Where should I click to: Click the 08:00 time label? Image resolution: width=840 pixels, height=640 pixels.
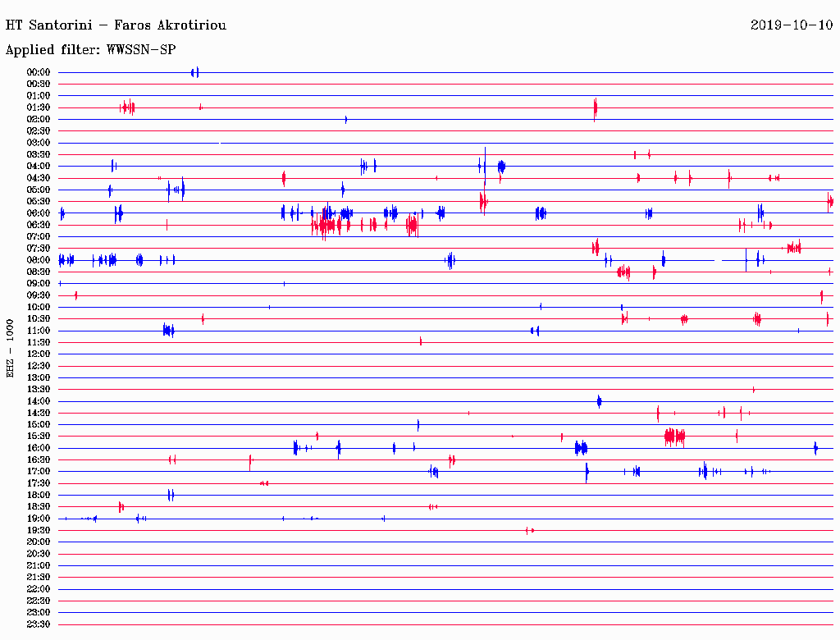coord(39,260)
